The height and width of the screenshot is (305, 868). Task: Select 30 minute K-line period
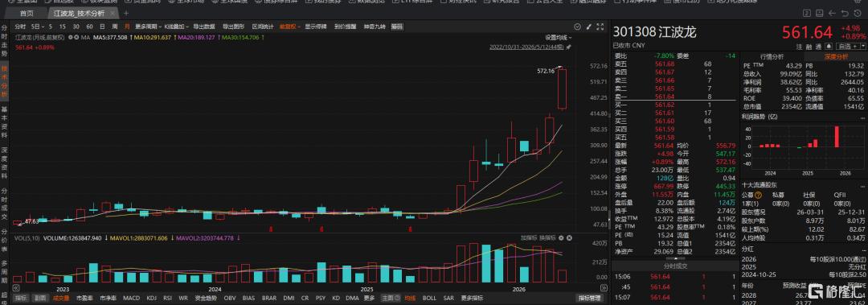point(76,26)
